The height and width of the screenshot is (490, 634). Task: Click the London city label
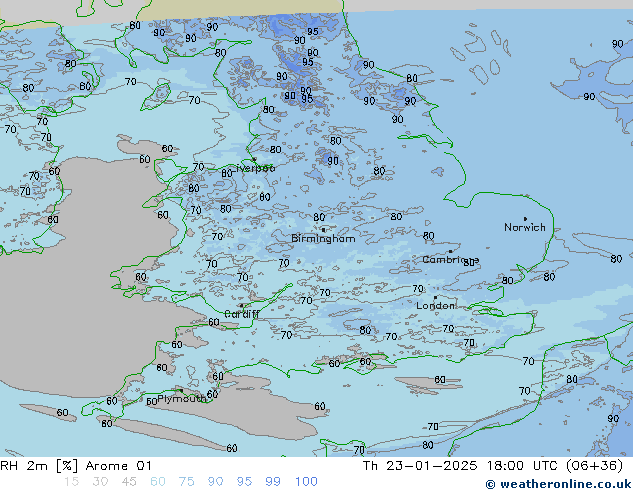click(x=435, y=306)
